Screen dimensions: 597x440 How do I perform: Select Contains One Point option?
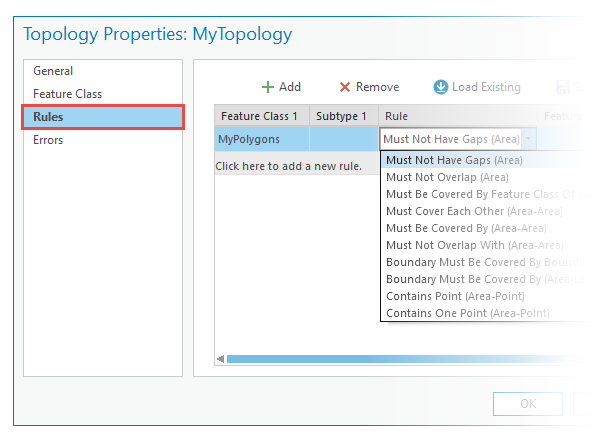[468, 313]
